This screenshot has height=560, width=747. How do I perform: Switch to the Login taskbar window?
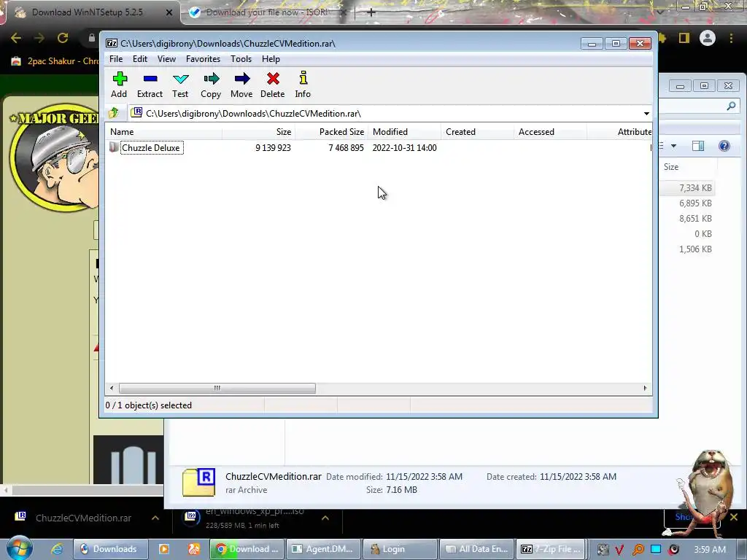[400, 549]
